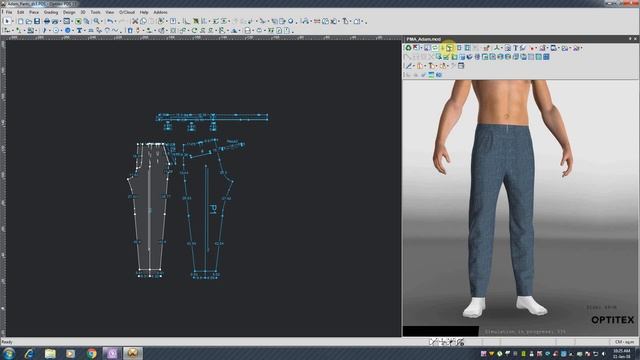Click the 'Ready' status bar text

tap(7, 342)
